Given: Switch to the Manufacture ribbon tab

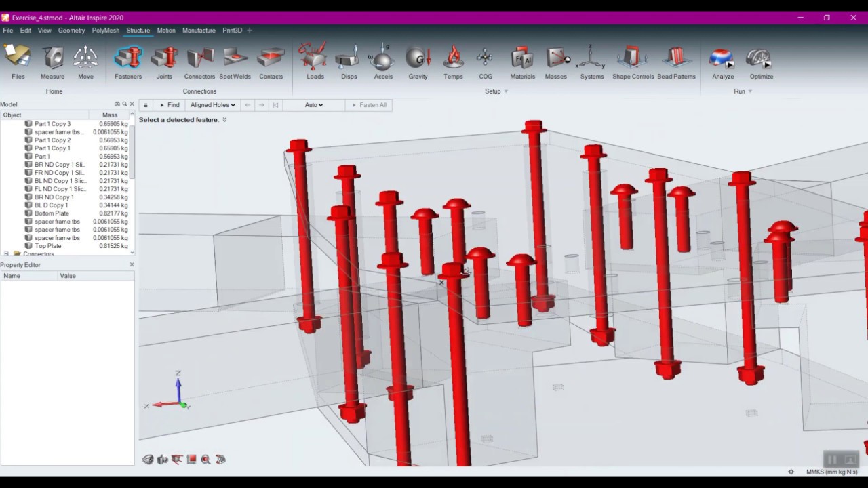Looking at the screenshot, I should (199, 30).
